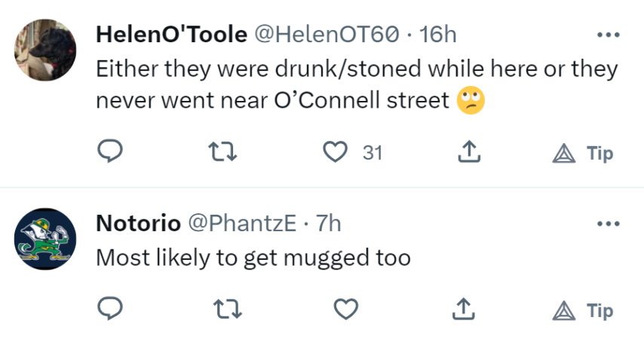Open HelenO'Toole's profile picture
The height and width of the screenshot is (345, 644).
coord(45,50)
